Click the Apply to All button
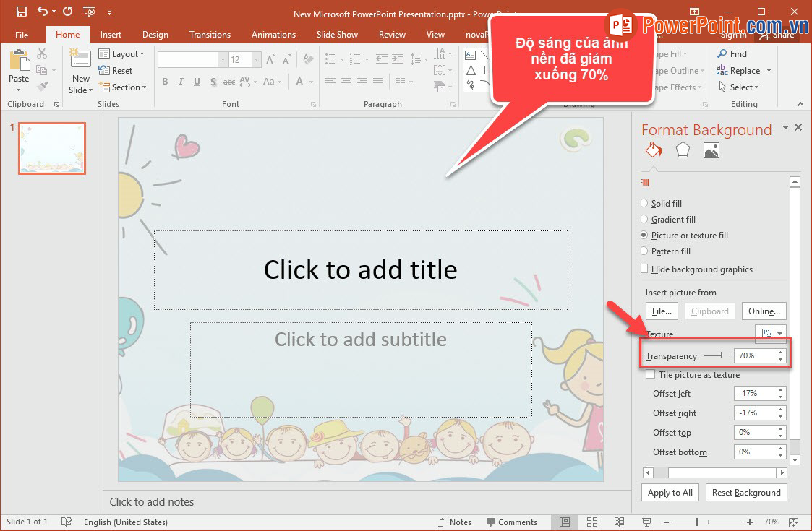812x531 pixels. click(x=670, y=493)
